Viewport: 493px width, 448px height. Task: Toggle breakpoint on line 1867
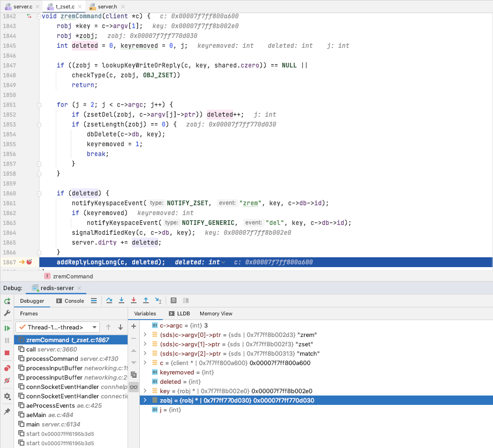(x=29, y=261)
